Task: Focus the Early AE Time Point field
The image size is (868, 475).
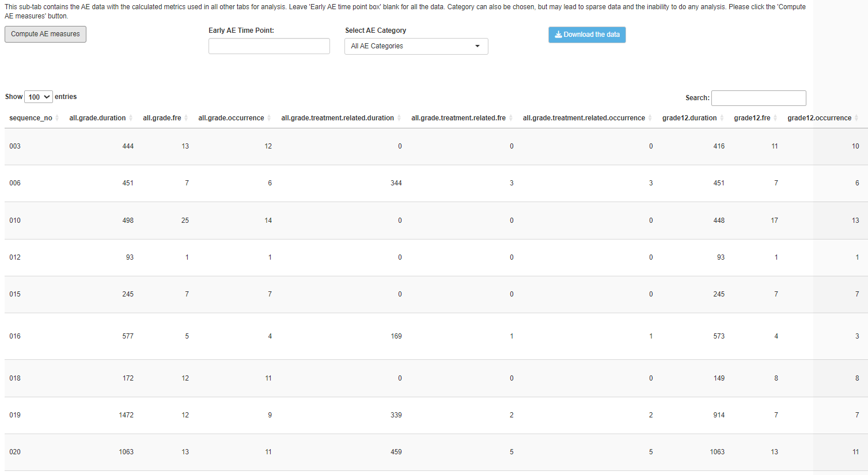Action: coord(269,47)
